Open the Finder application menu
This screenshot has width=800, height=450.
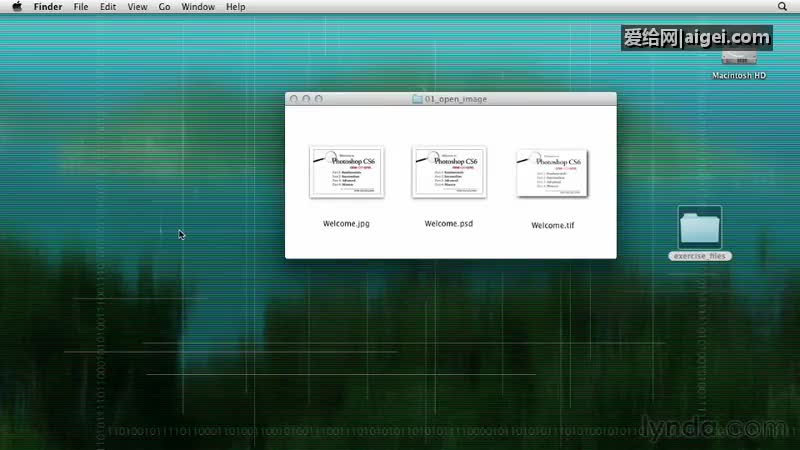click(x=49, y=7)
